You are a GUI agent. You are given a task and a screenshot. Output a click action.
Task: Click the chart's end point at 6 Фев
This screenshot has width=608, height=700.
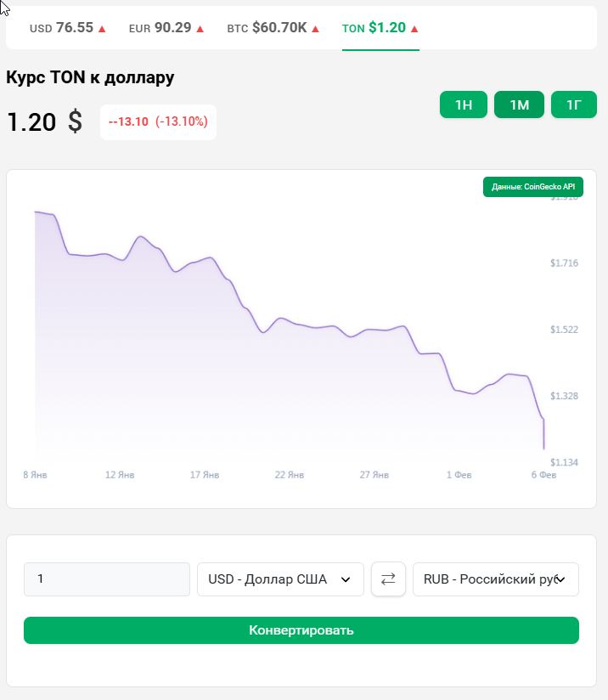pyautogui.click(x=543, y=447)
